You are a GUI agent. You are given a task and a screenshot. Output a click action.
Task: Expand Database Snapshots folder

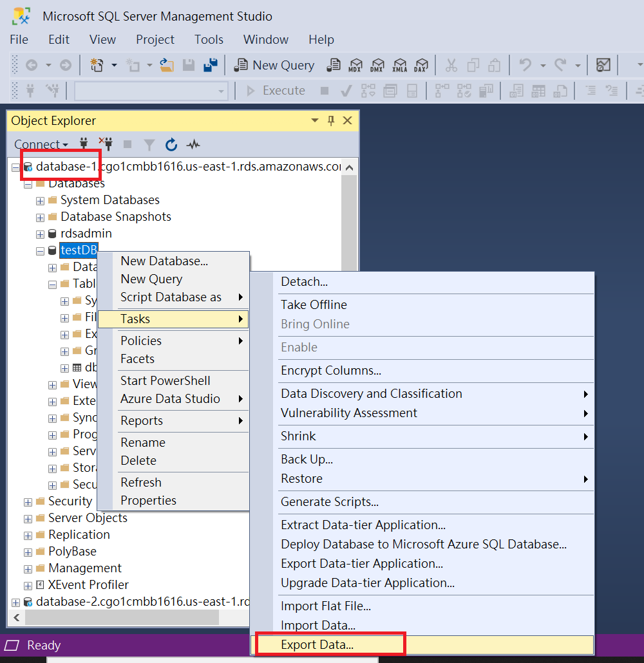(x=40, y=218)
